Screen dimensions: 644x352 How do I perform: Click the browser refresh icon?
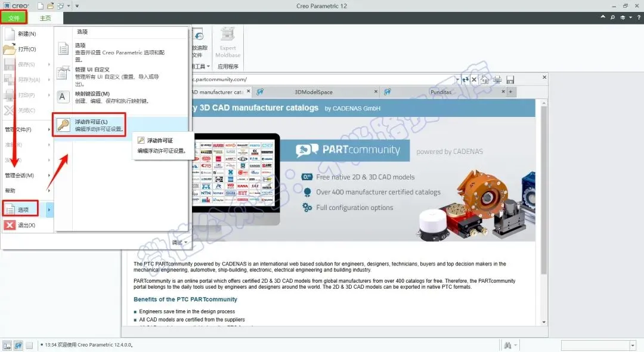pos(465,79)
